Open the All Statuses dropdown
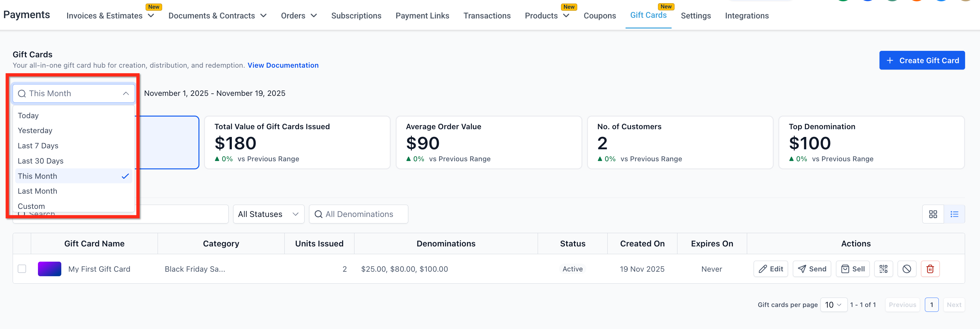980x329 pixels. click(x=268, y=214)
